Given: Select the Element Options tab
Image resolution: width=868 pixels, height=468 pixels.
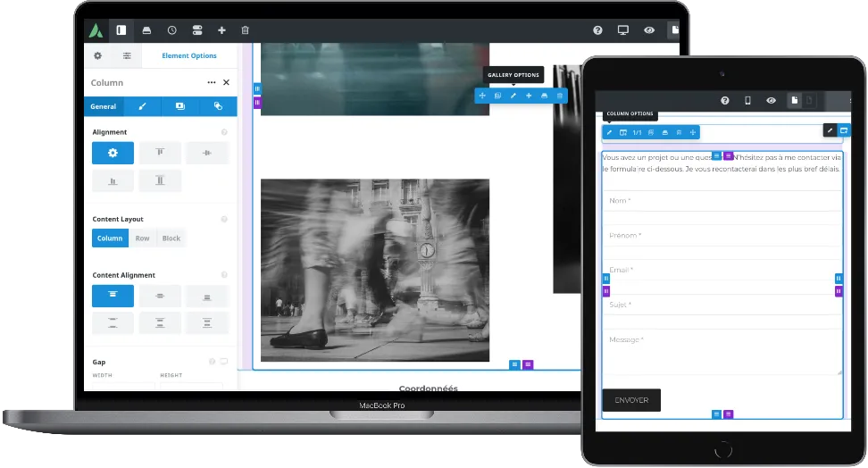Looking at the screenshot, I should point(189,56).
